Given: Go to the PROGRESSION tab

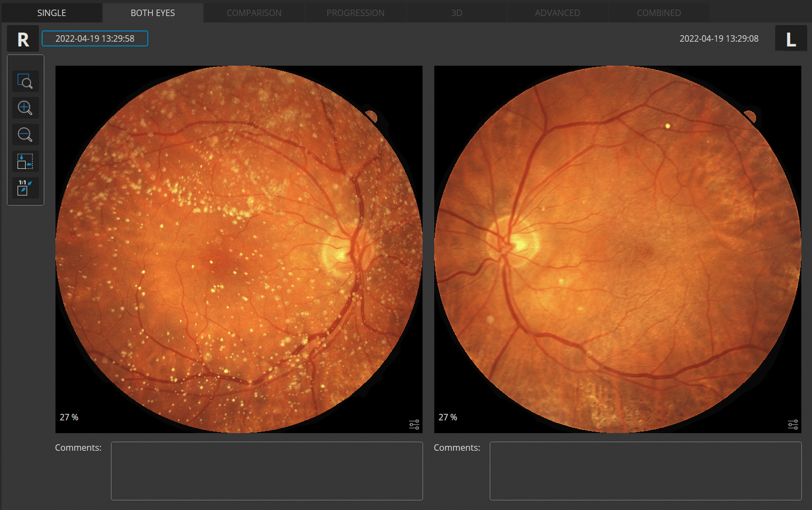Looking at the screenshot, I should [355, 13].
